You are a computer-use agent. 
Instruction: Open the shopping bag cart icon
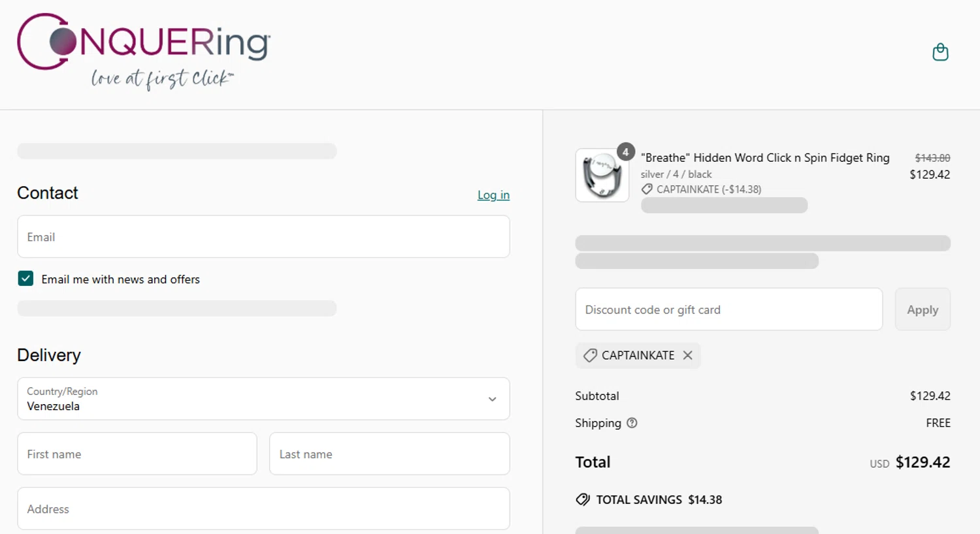coord(940,52)
